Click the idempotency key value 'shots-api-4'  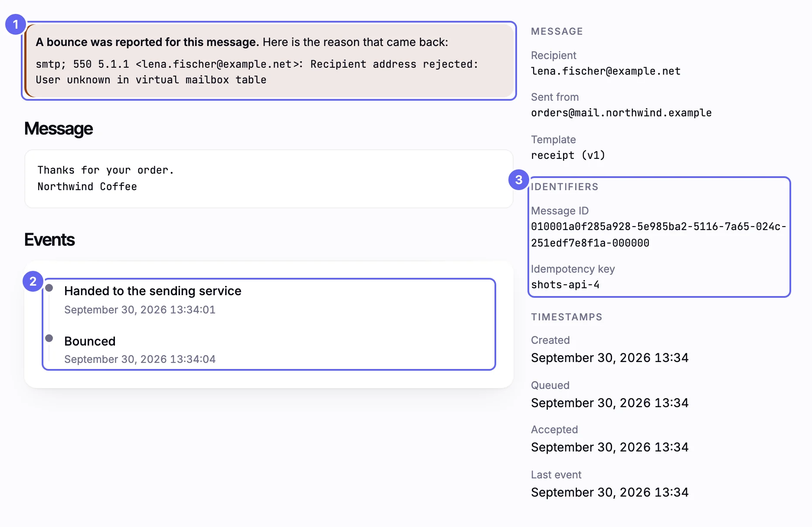[565, 285]
